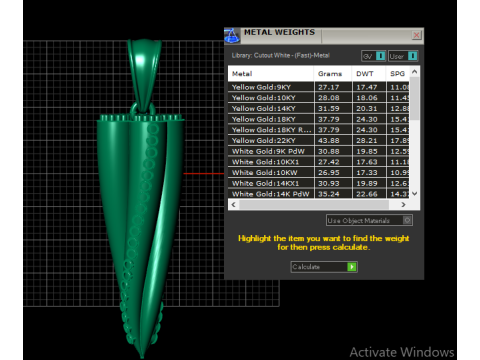Select the Yellow Gold:18KY R... row

[x=319, y=130]
